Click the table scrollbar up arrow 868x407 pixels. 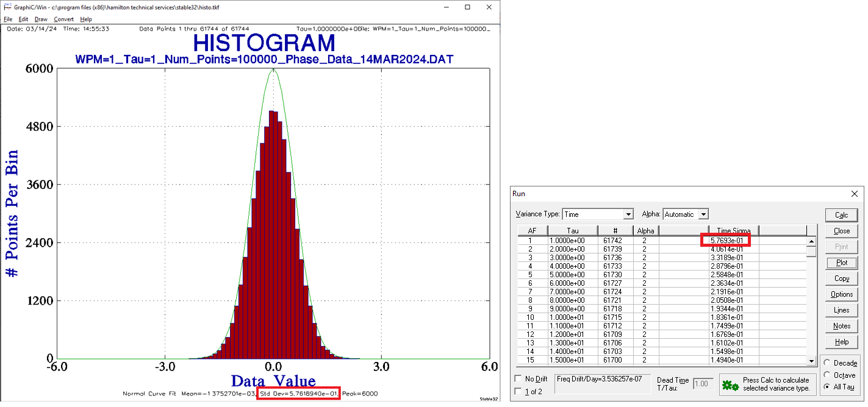(811, 241)
